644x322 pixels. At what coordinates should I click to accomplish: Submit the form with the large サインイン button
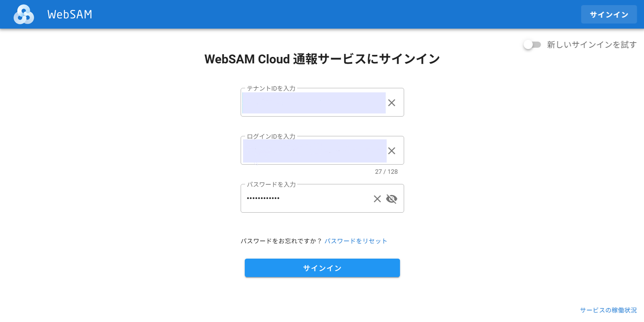click(322, 268)
